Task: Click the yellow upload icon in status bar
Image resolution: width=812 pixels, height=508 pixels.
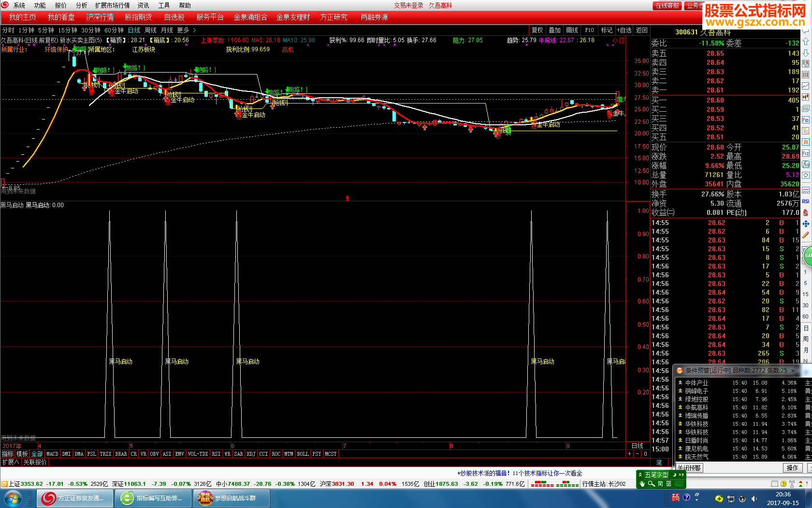Action: [783, 484]
